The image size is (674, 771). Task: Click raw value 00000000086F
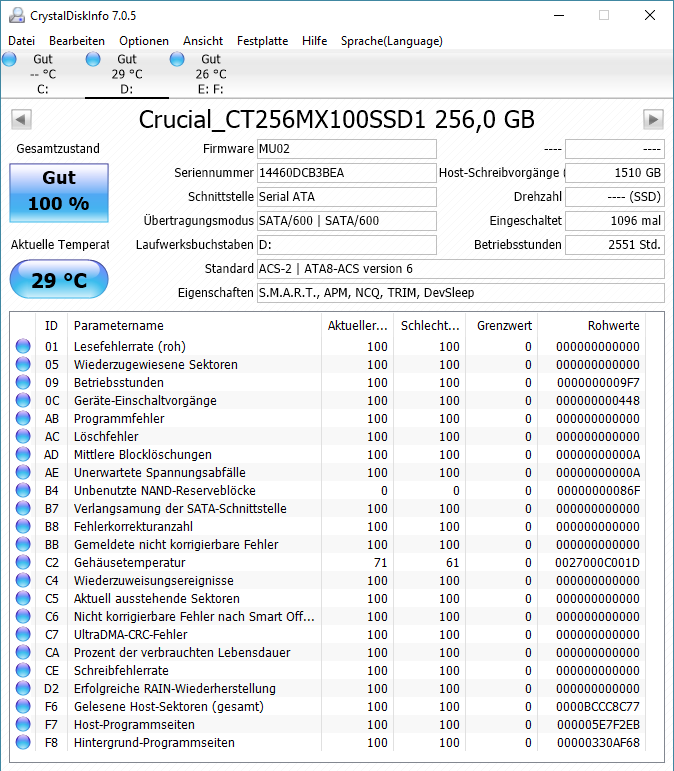[x=598, y=491]
